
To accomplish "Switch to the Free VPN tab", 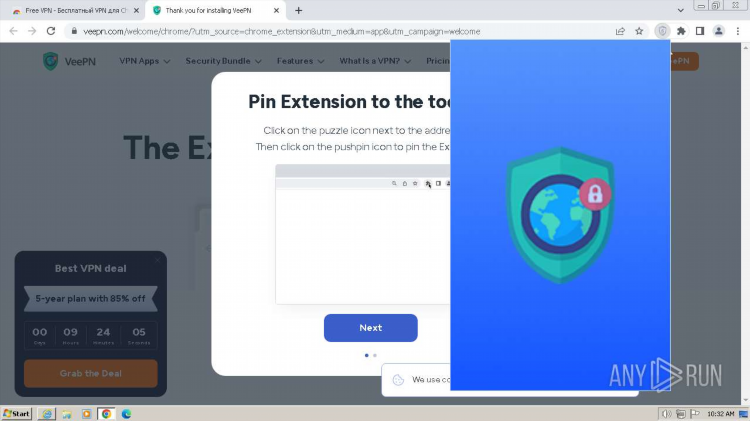I will pos(76,11).
